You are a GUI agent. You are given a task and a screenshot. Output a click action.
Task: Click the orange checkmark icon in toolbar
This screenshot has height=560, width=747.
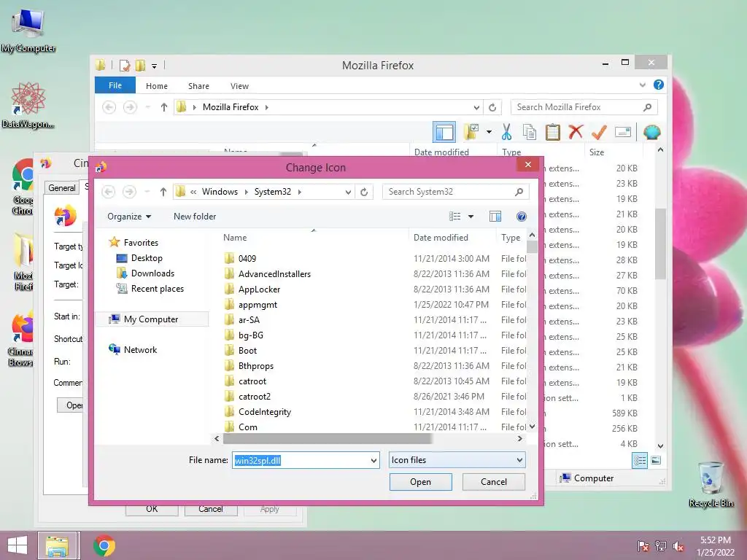click(599, 132)
